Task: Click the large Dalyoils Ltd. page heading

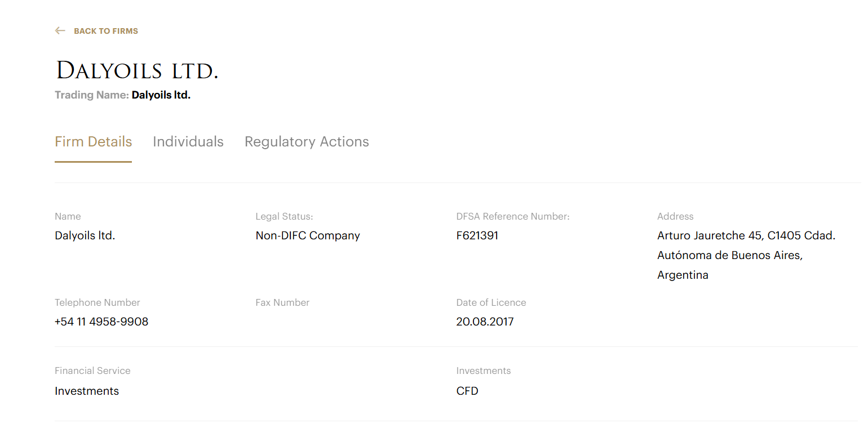Action: click(137, 71)
